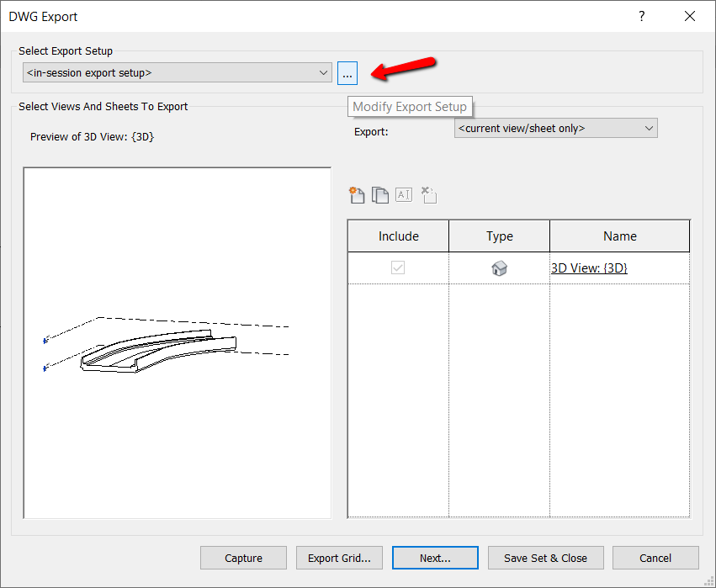Screen dimensions: 716x588
Task: Delete the selected view/sheet set
Action: [428, 194]
